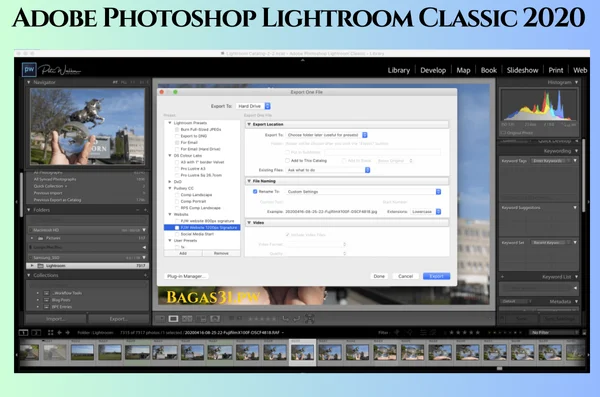Screen dimensions: 600x397
Task: Check the Burn Full-Sized JPEGs preset
Action: pos(177,129)
